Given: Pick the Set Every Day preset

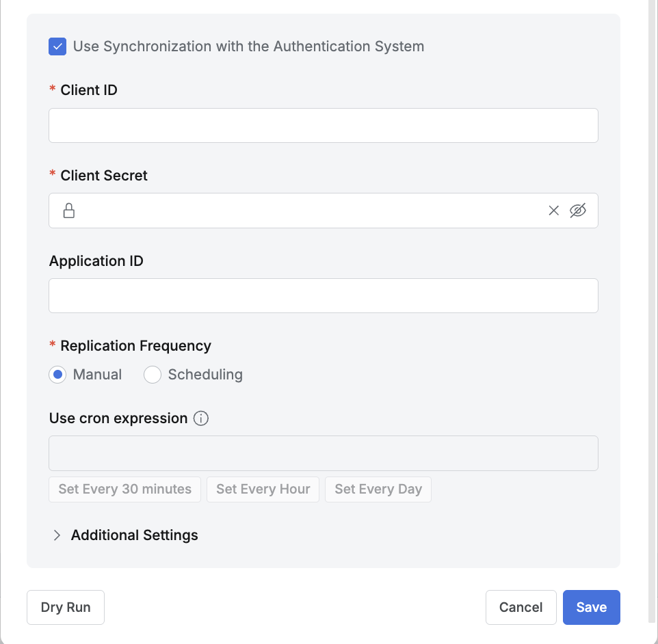Looking at the screenshot, I should 378,489.
